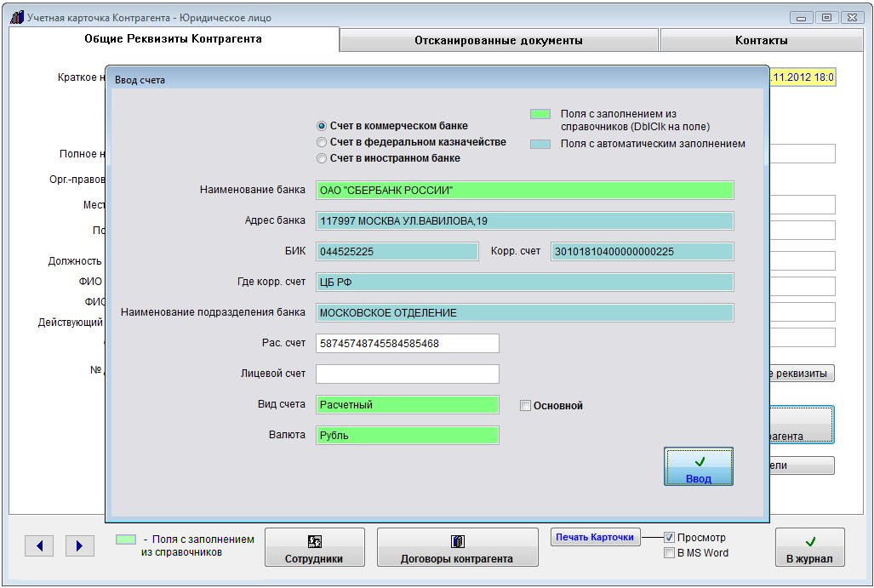Image resolution: width=874 pixels, height=588 pixels.
Task: Click the Адрес банка label
Action: click(275, 220)
